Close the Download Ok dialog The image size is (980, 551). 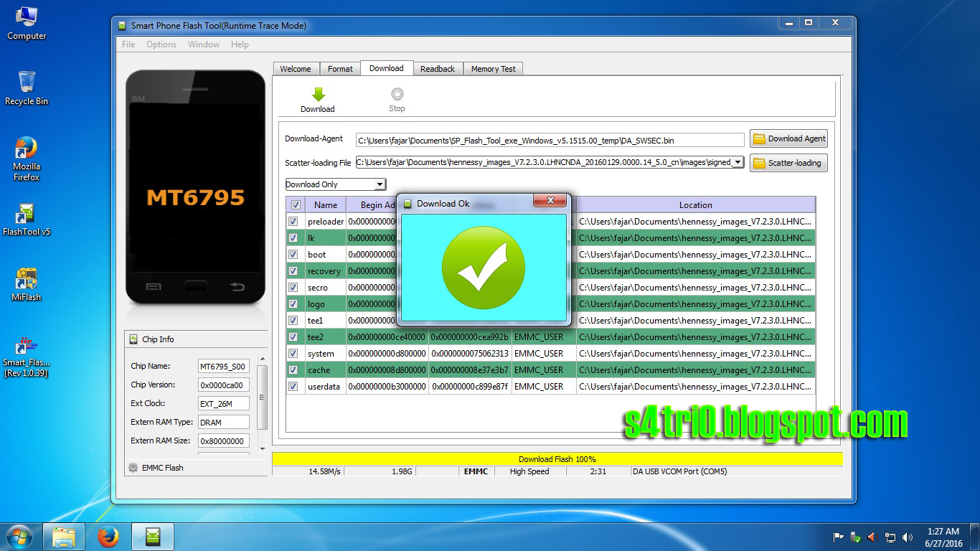tap(551, 201)
